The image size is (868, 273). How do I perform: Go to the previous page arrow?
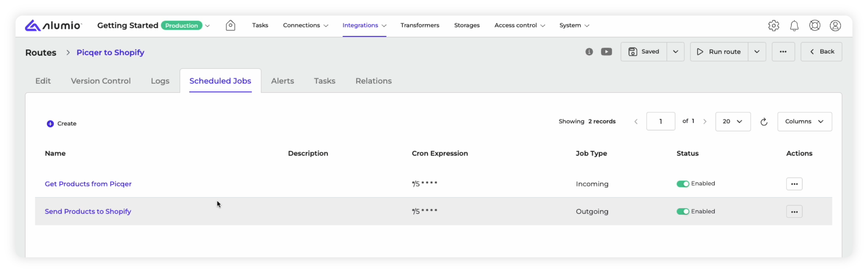click(x=636, y=121)
